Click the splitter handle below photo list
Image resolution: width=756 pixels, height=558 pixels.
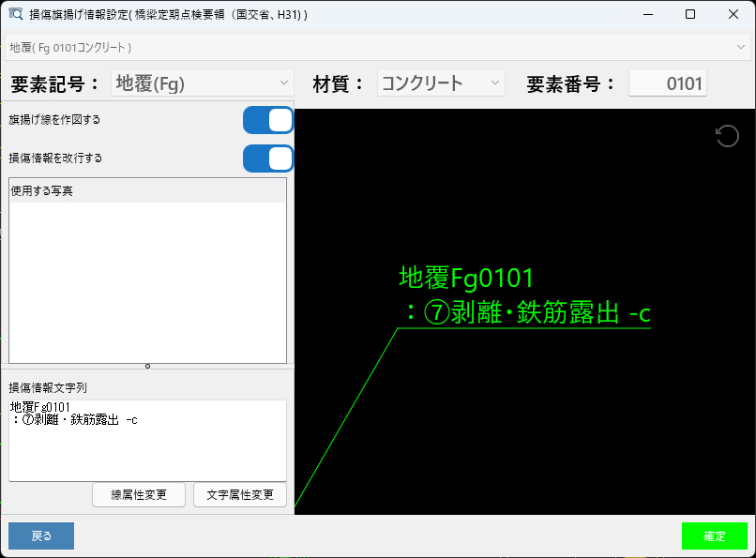[x=147, y=367]
